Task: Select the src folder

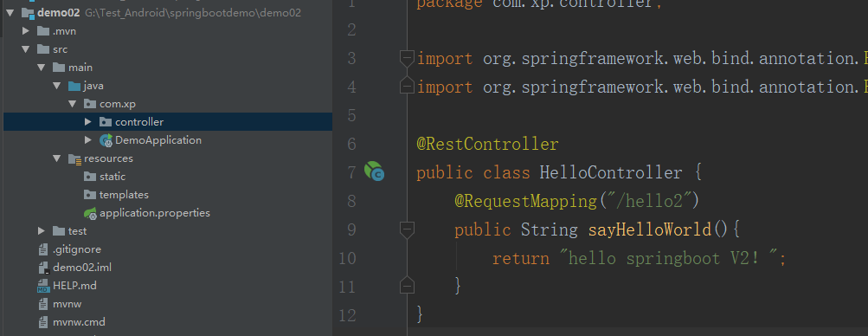Action: pos(61,49)
